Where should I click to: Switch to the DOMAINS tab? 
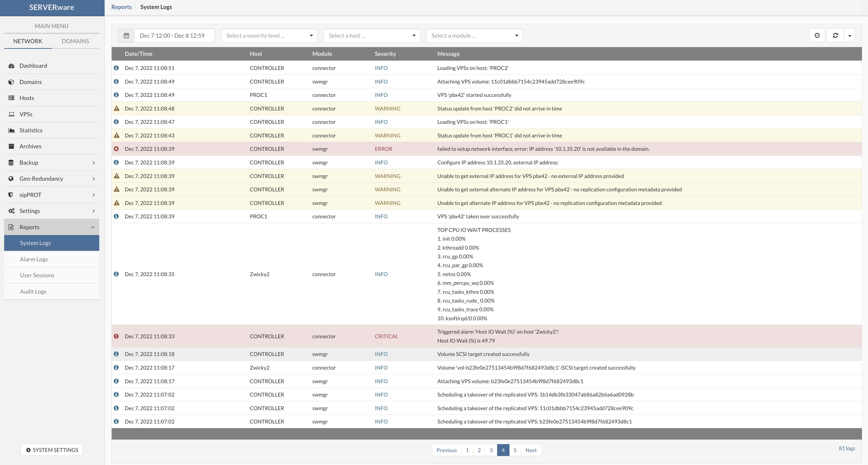(75, 41)
